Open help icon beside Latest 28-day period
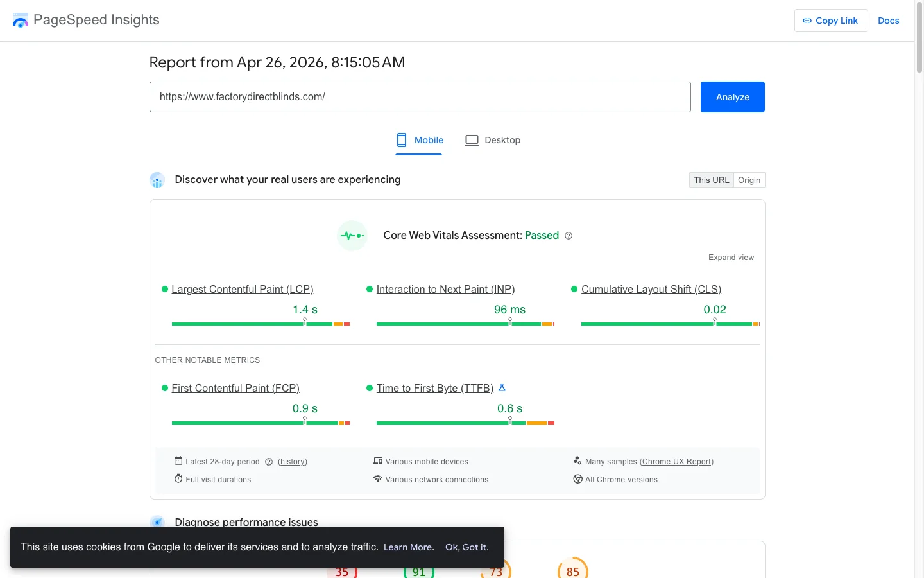 pyautogui.click(x=269, y=462)
